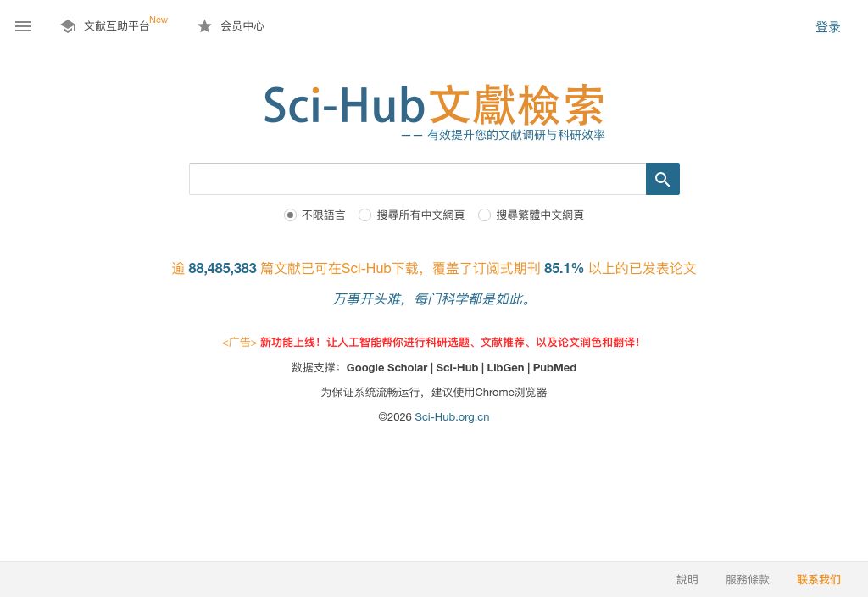Click the Google Scholar data support text
The height and width of the screenshot is (597, 868).
click(387, 367)
